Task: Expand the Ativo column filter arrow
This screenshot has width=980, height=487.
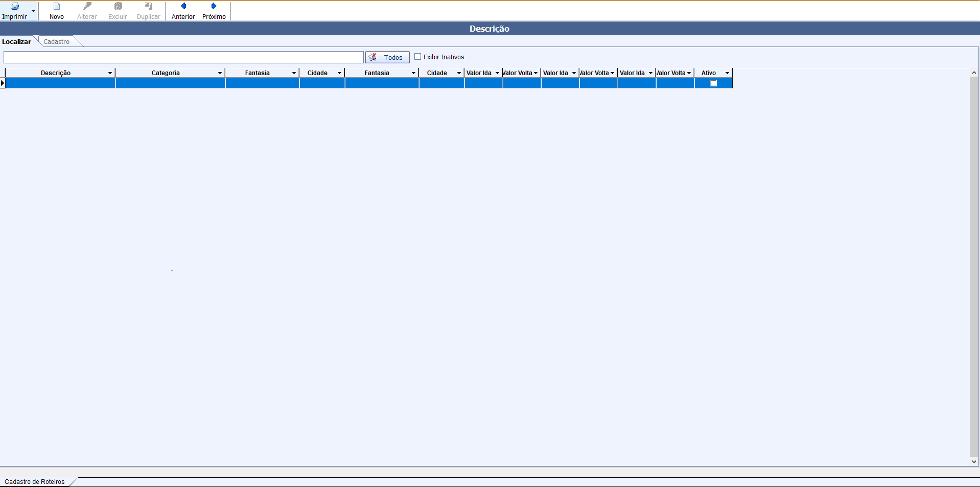Action: 727,73
